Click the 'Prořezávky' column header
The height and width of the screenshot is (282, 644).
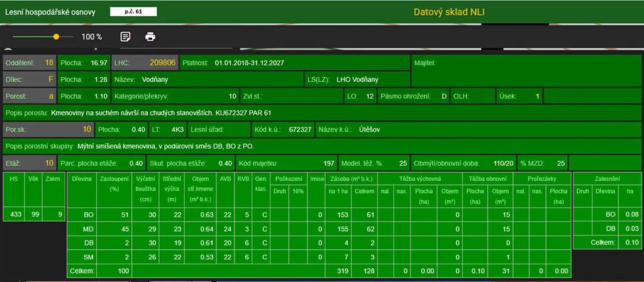click(543, 179)
